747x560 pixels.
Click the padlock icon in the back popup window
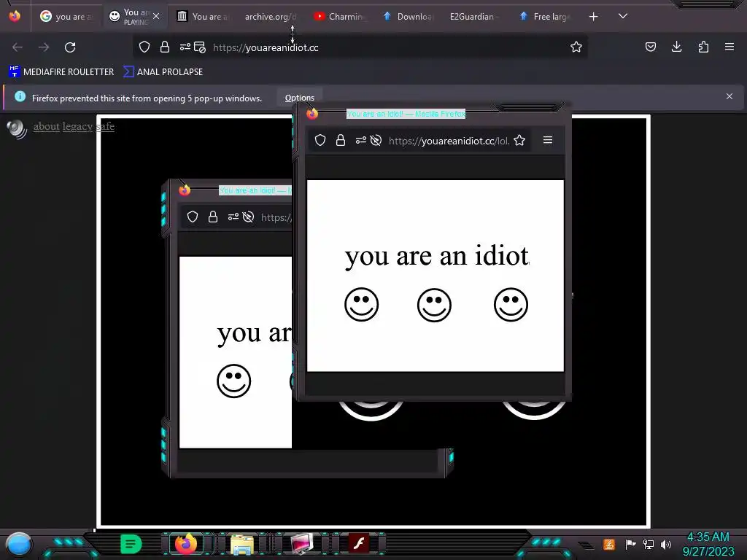pos(213,217)
